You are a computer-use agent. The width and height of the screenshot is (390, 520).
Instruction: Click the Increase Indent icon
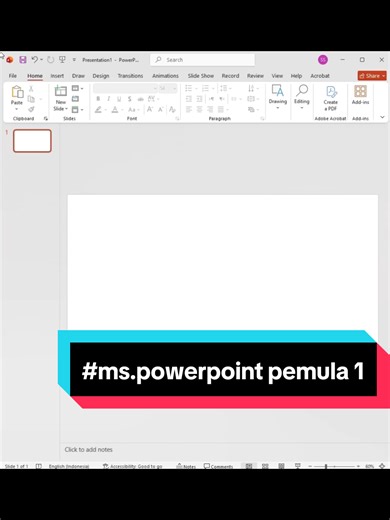point(199,99)
